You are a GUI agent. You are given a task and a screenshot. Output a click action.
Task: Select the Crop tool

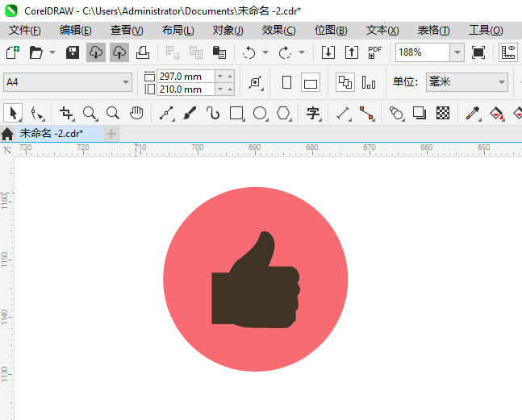coord(66,113)
